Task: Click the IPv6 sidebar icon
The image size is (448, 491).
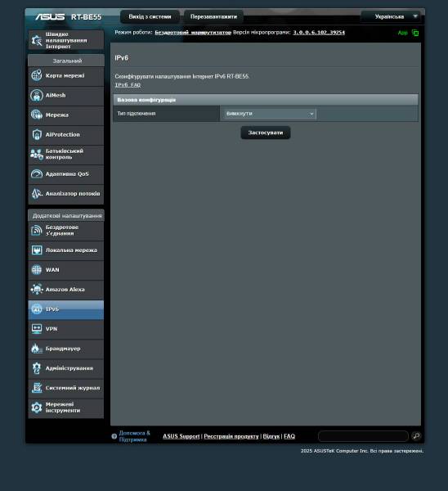Action: pyautogui.click(x=37, y=309)
